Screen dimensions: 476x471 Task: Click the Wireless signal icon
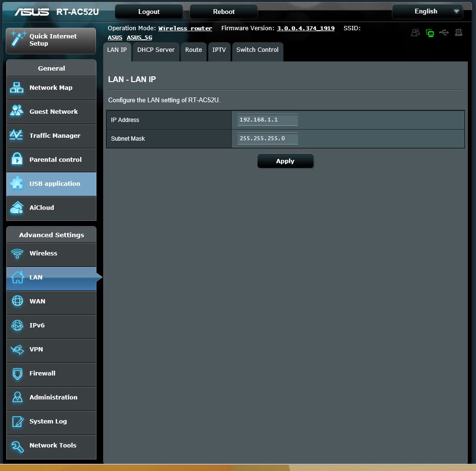pyautogui.click(x=17, y=254)
